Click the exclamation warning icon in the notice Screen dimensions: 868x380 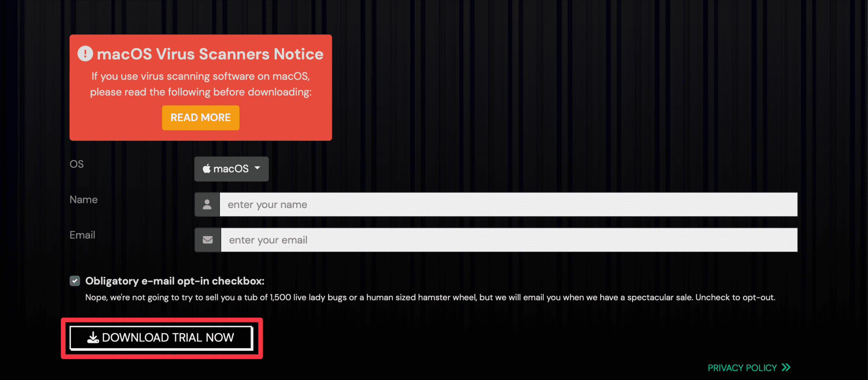tap(85, 54)
